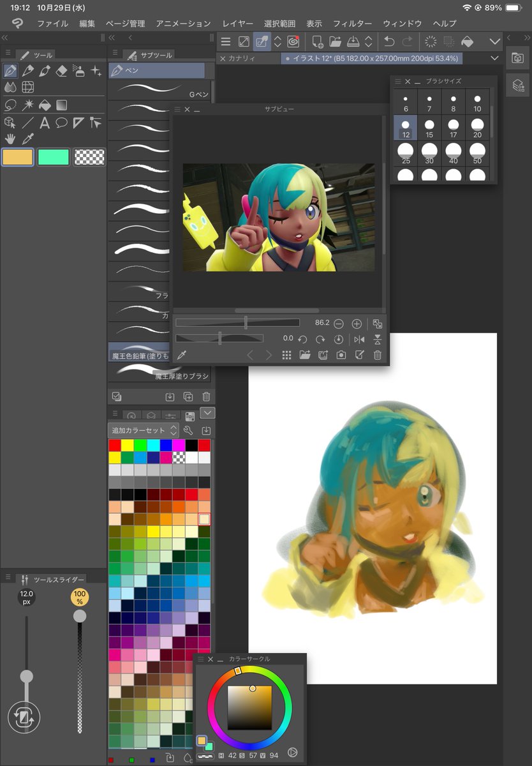
Task: Choose the Gペン sub tool
Action: tap(159, 89)
